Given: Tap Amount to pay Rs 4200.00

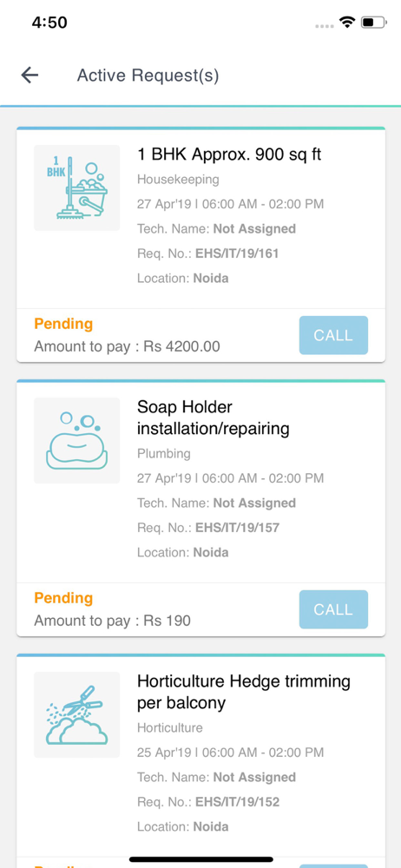Looking at the screenshot, I should pyautogui.click(x=127, y=346).
